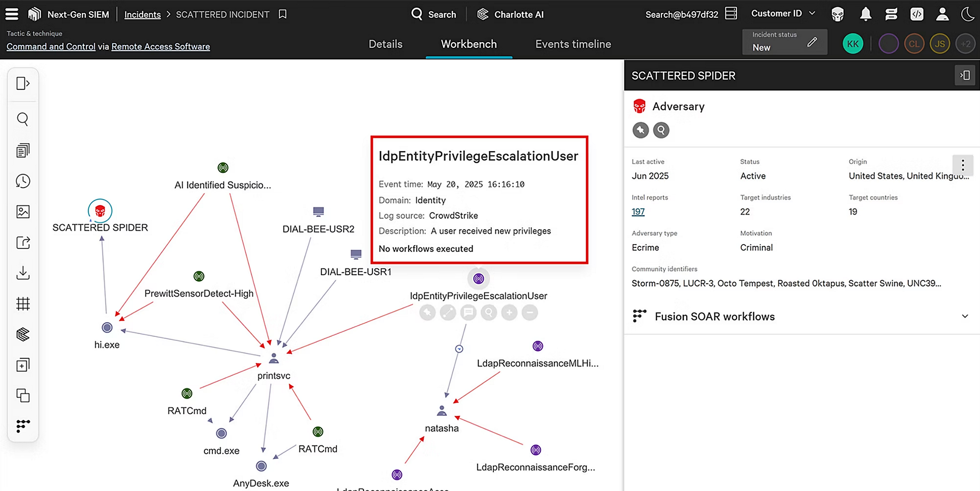
Task: Follow the Remote Access Software technique link
Action: pyautogui.click(x=161, y=46)
